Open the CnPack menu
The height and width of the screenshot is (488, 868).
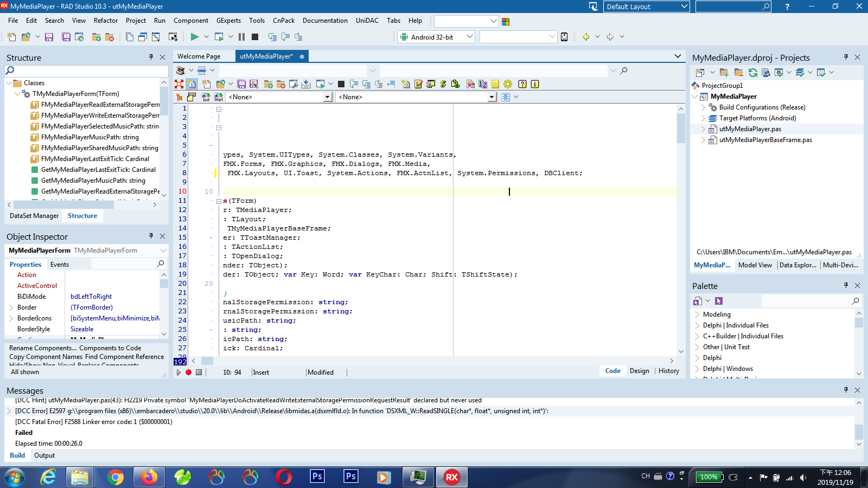pyautogui.click(x=284, y=21)
